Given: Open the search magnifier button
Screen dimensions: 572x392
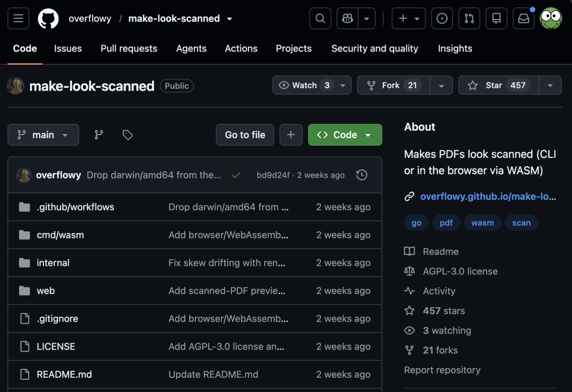Looking at the screenshot, I should click(320, 18).
